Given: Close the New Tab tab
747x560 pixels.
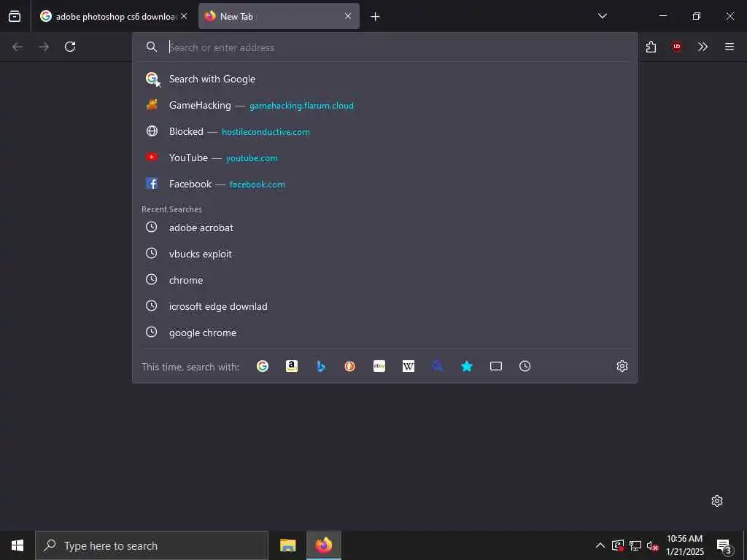Looking at the screenshot, I should (348, 16).
